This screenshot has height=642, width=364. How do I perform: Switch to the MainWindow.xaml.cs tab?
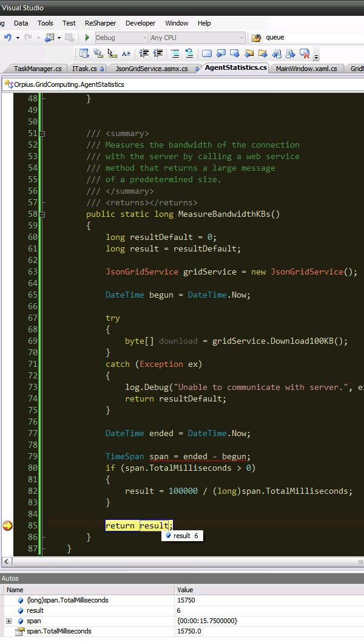(x=306, y=69)
